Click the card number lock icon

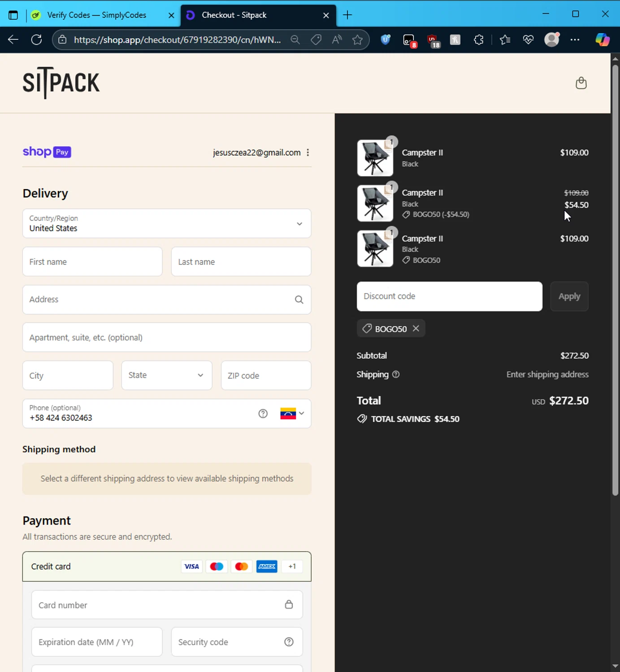289,605
